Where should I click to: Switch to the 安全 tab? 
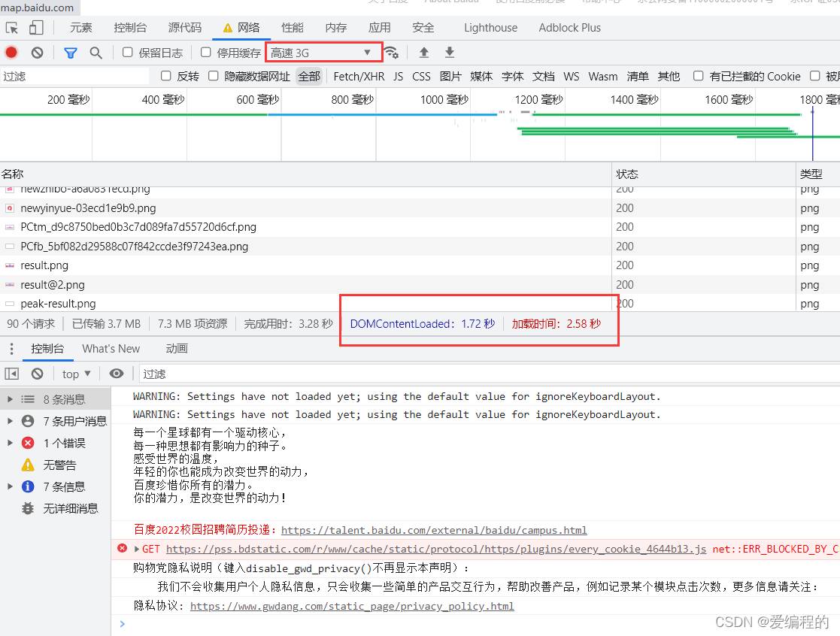pos(423,28)
